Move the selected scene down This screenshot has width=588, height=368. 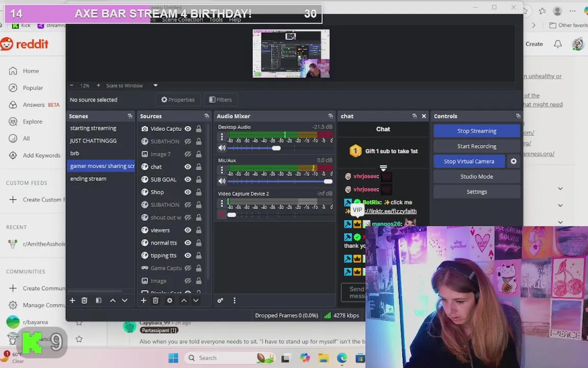(125, 301)
